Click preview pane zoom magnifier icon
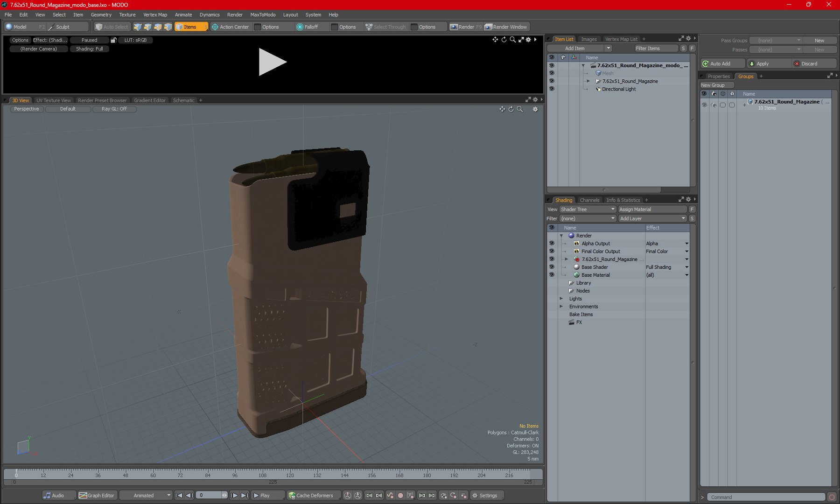 click(x=512, y=40)
